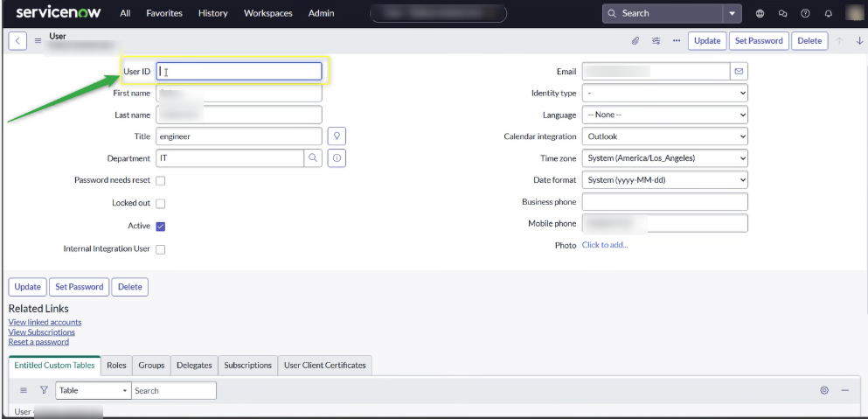Viewport: 868px width, 419px height.
Task: Go to next record down arrow
Action: [859, 40]
